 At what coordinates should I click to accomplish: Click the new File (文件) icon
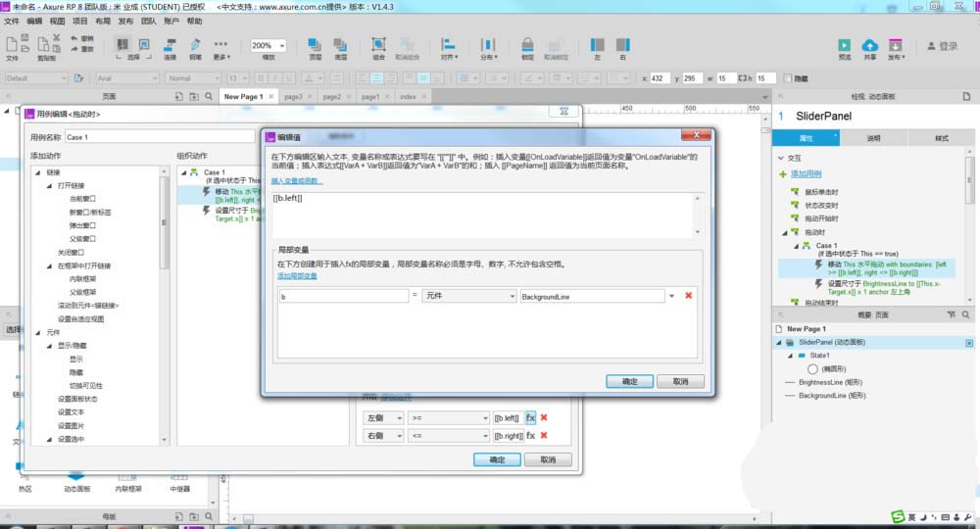click(x=11, y=44)
